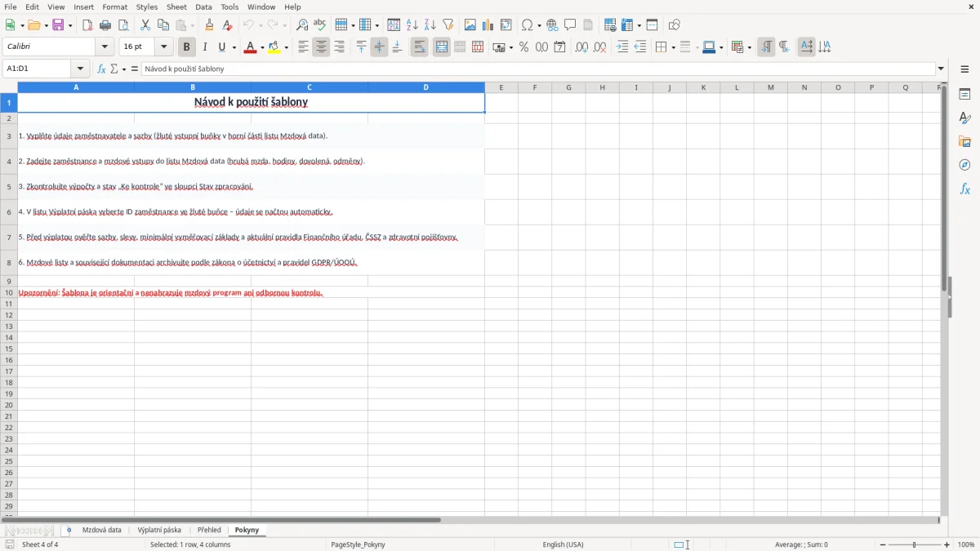Toggle Bold formatting
The width and height of the screenshot is (980, 551).
coord(186,47)
